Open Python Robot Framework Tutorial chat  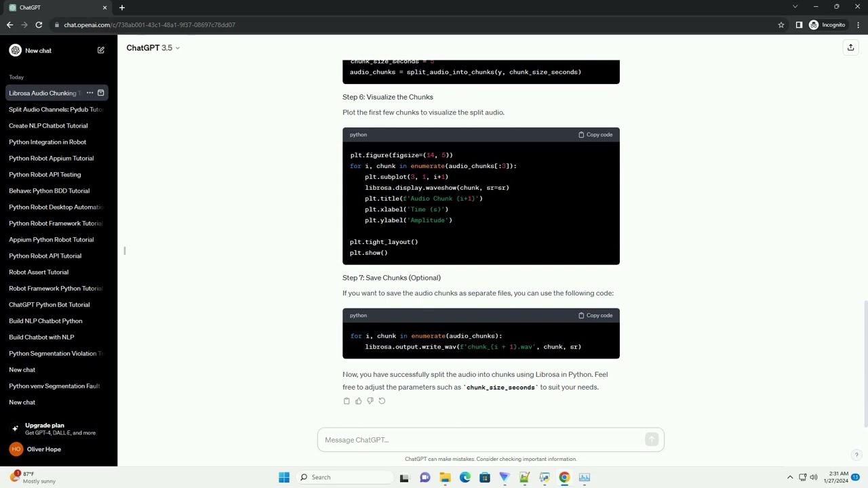pyautogui.click(x=56, y=223)
